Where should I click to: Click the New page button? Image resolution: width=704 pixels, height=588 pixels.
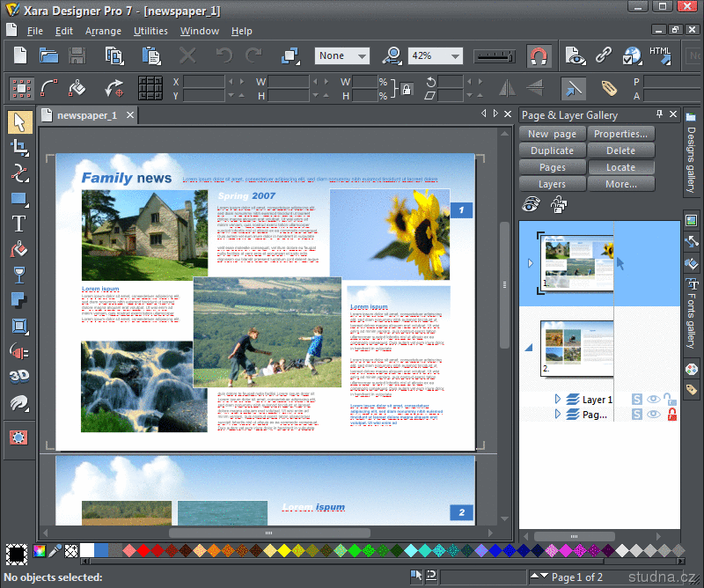[x=552, y=134]
